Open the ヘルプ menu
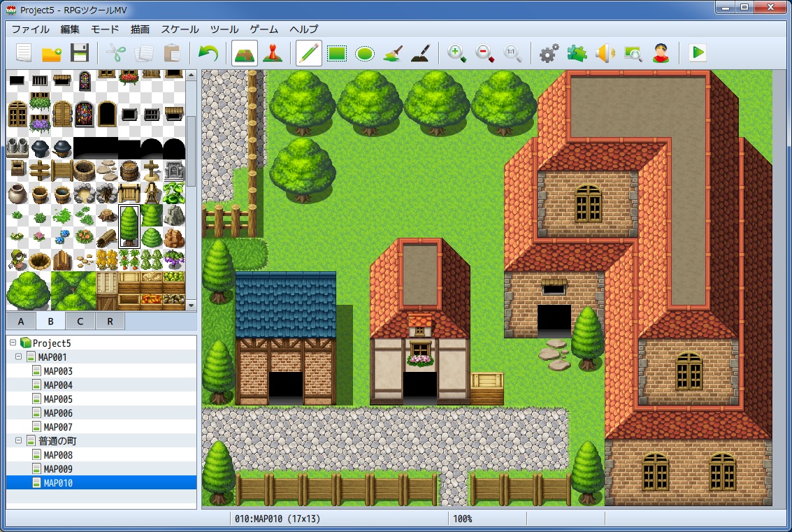Screen dimensions: 792x532 303,29
